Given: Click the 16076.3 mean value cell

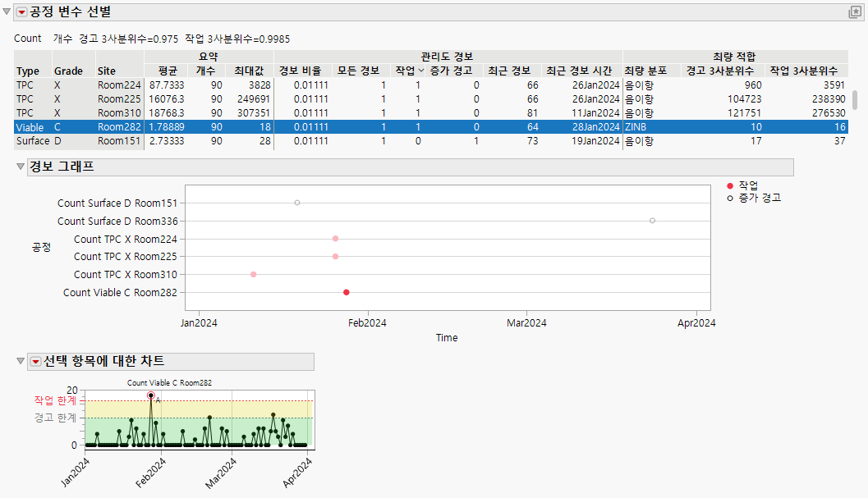Looking at the screenshot, I should [x=167, y=99].
